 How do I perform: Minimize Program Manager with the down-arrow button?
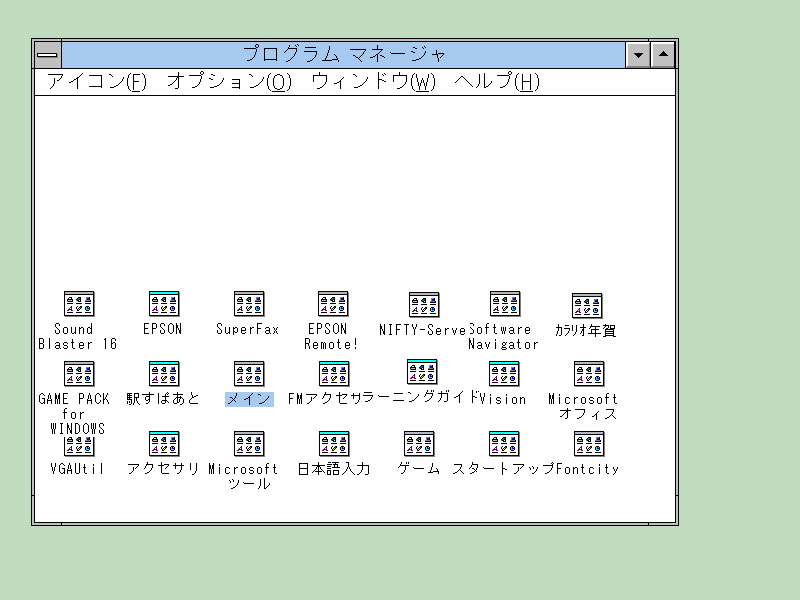point(638,55)
